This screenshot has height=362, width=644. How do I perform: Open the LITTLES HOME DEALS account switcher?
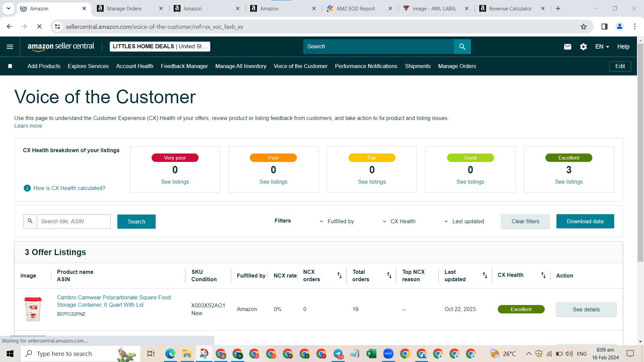pos(160,47)
